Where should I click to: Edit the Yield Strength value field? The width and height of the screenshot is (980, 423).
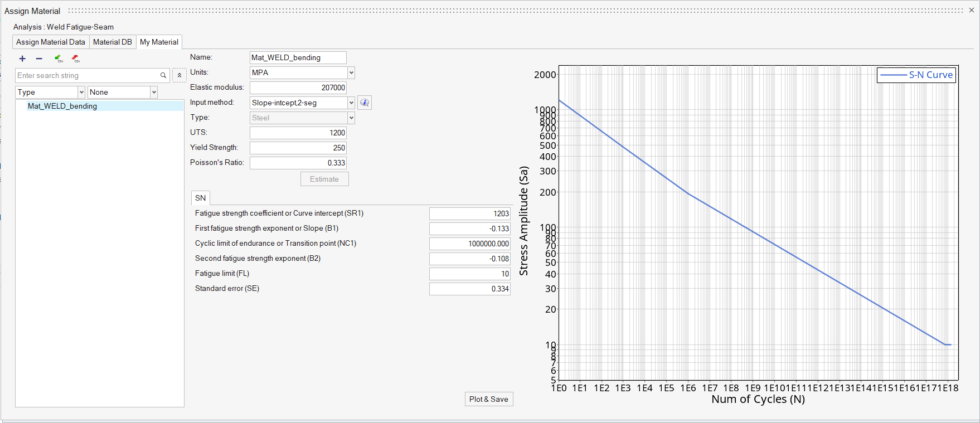(x=298, y=148)
